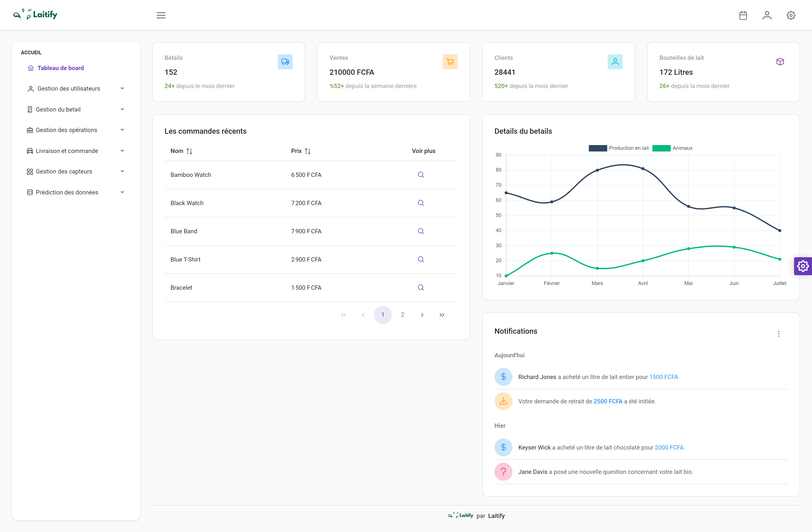Open Notifications three-dot options menu
The width and height of the screenshot is (812, 532).
[779, 334]
